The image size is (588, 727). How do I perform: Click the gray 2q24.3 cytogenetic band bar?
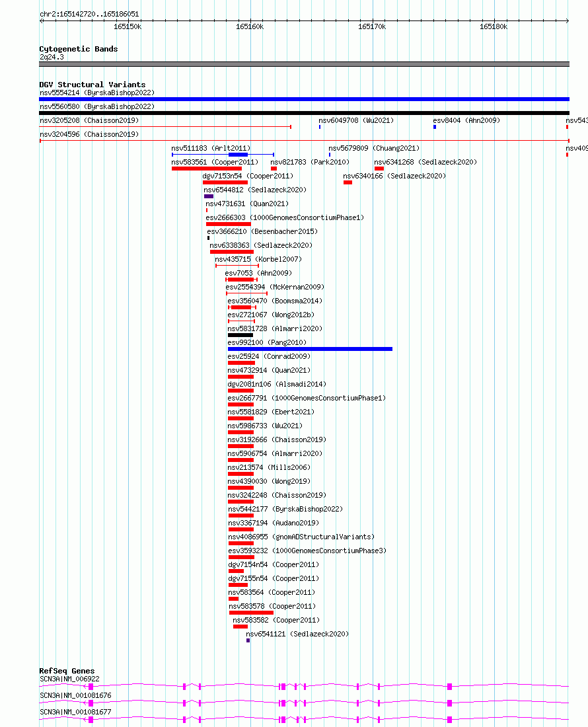304,65
